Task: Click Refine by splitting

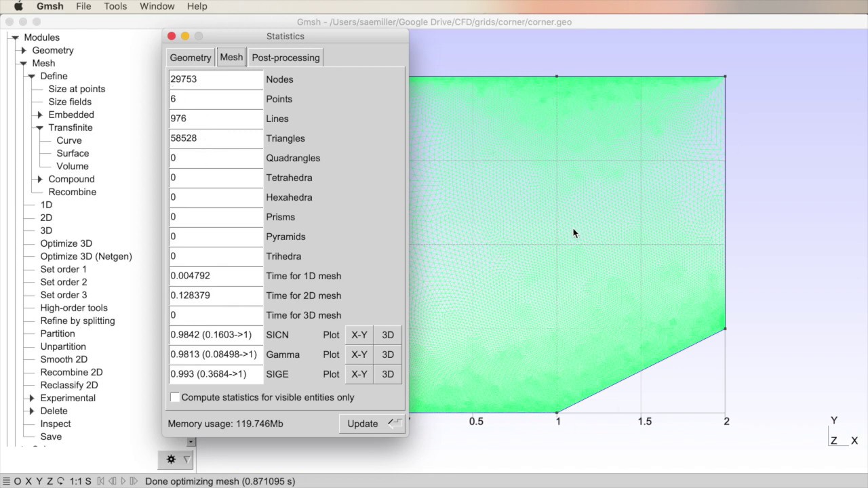Action: coord(77,321)
